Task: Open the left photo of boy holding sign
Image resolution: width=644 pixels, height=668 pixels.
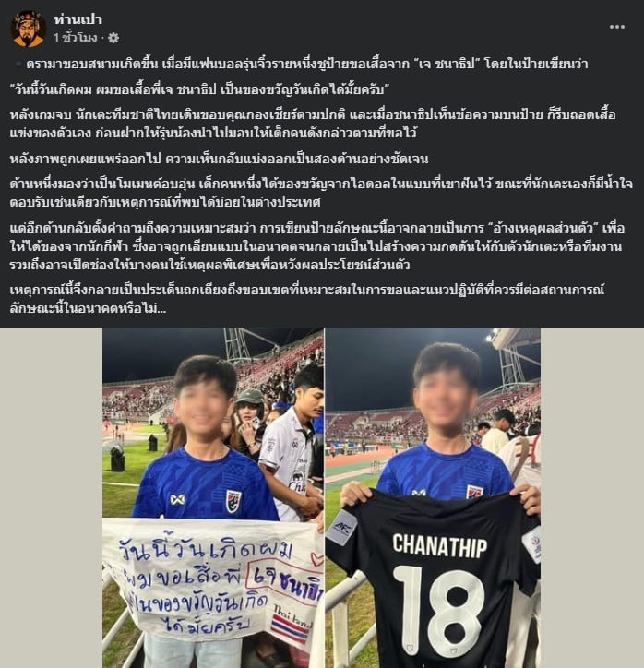Action: [x=213, y=497]
